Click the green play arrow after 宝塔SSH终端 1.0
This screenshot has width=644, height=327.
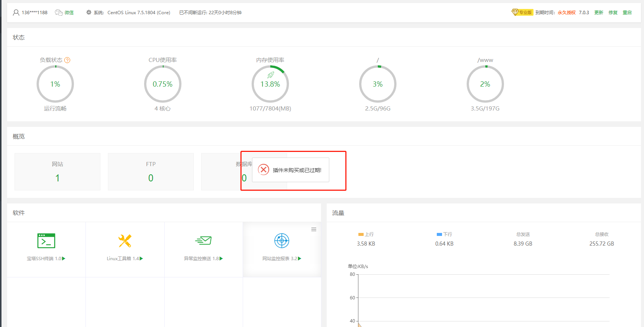[x=64, y=258]
